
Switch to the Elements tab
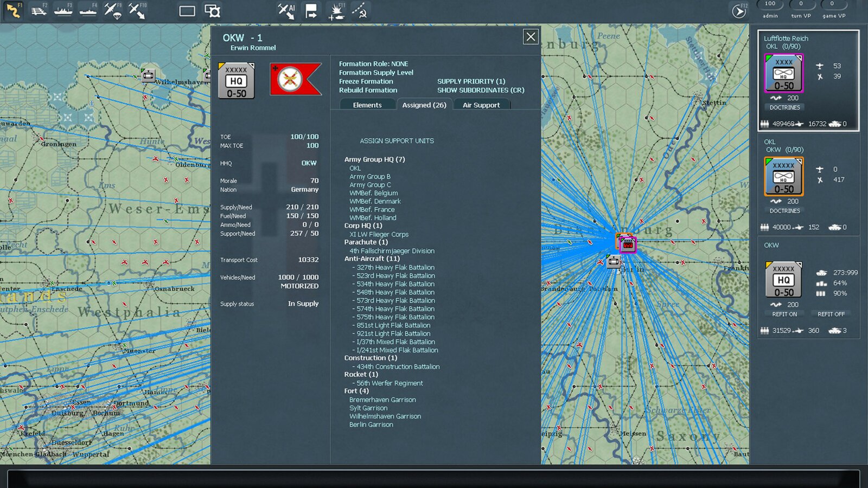coord(367,105)
